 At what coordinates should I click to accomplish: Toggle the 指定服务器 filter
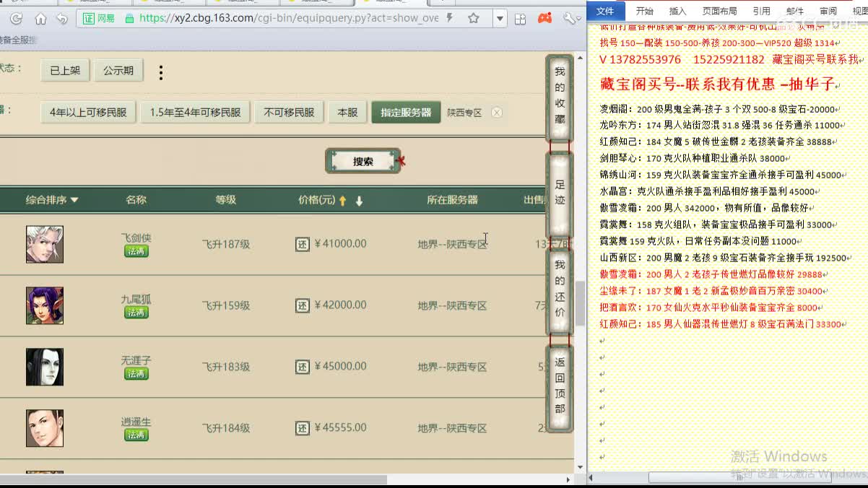[406, 113]
